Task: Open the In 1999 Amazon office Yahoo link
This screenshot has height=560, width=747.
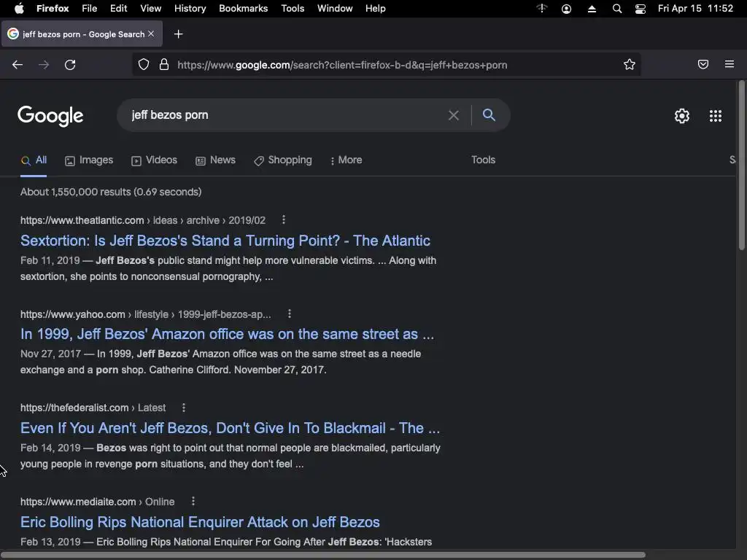Action: (228, 334)
